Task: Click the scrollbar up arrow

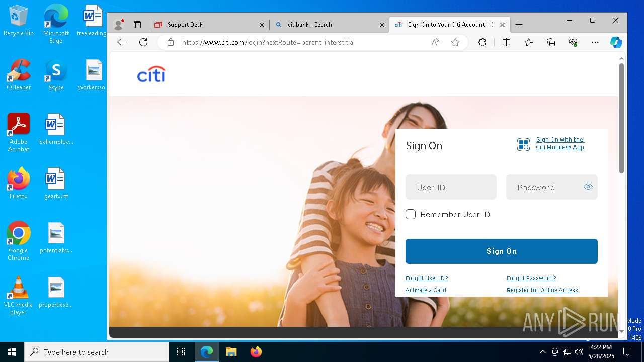Action: tap(621, 58)
